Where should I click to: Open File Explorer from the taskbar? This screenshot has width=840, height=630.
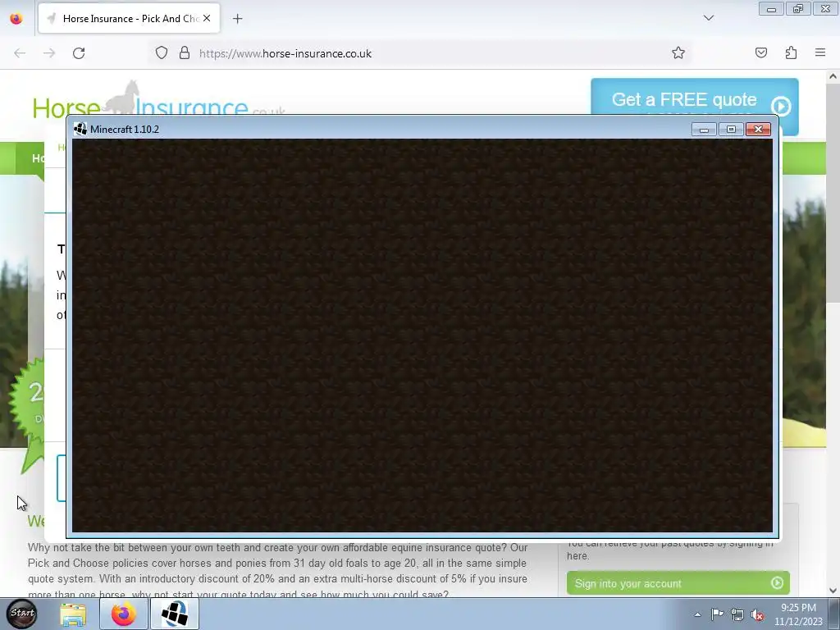click(x=73, y=614)
